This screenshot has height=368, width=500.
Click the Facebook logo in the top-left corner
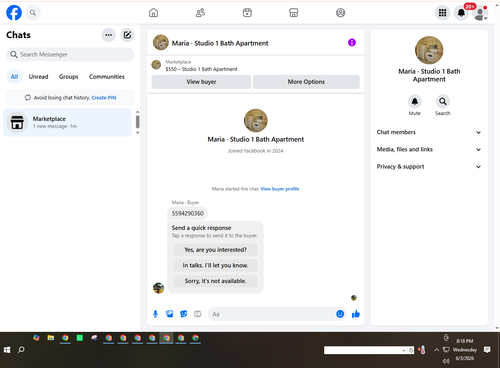pos(14,13)
